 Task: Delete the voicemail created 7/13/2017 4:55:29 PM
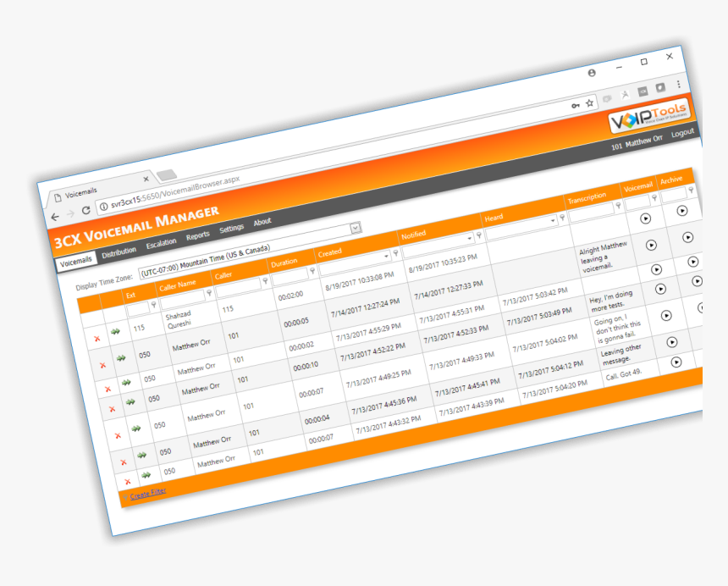pos(108,390)
